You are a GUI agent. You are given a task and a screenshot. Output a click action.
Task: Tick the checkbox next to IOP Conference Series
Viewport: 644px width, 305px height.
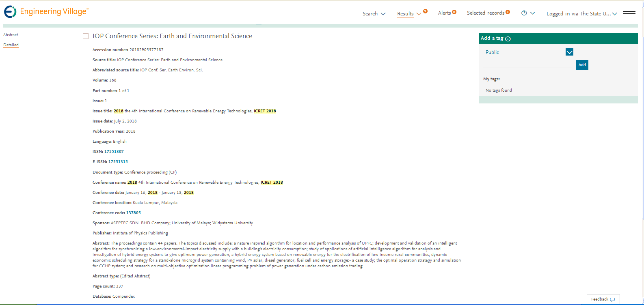point(86,36)
